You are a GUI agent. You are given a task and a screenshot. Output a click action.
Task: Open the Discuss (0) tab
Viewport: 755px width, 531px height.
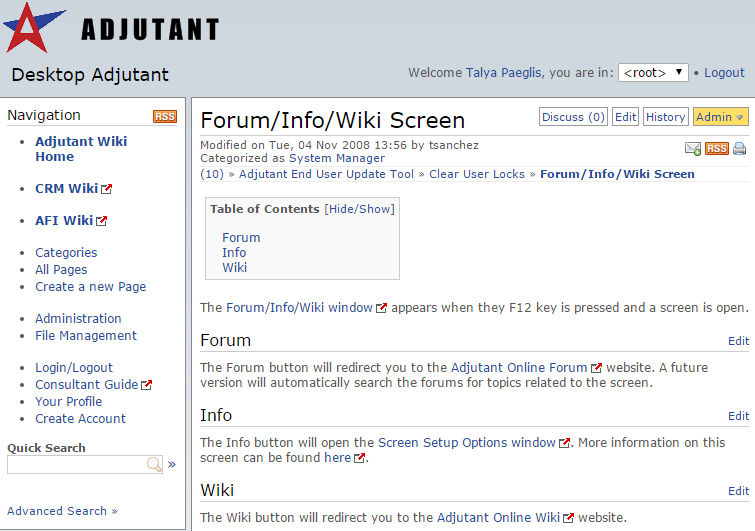(573, 117)
